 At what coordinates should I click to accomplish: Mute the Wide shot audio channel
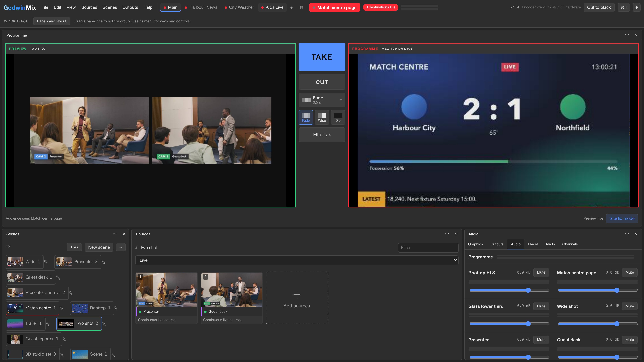tap(630, 306)
